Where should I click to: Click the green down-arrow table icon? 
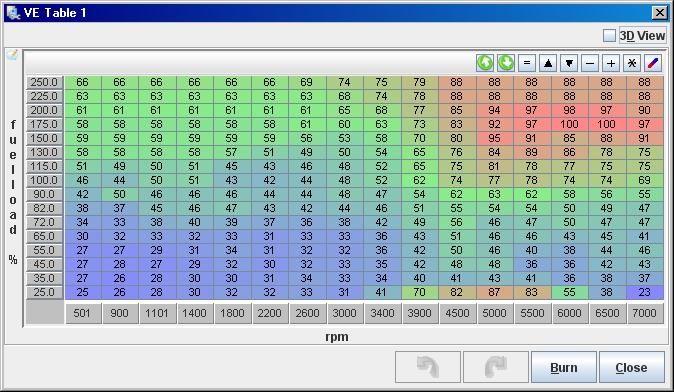click(x=506, y=63)
